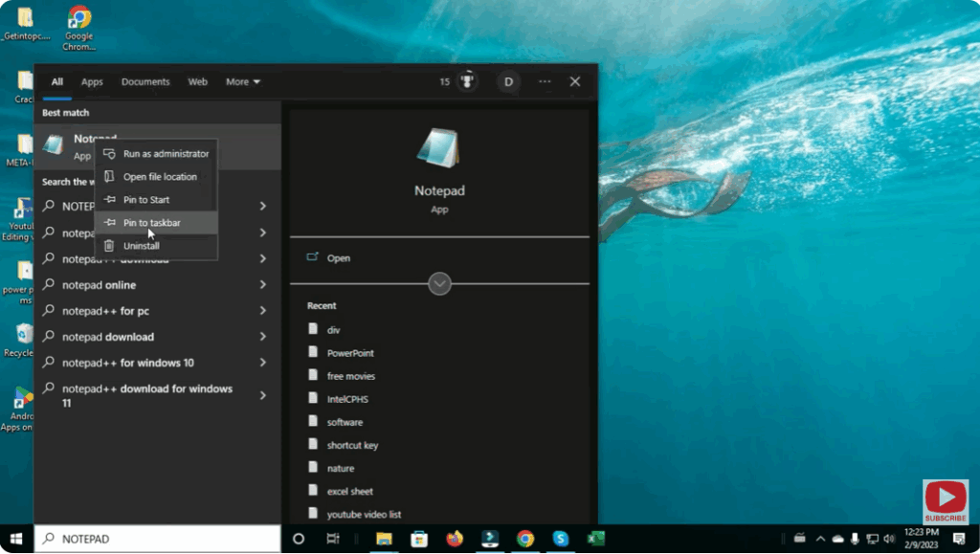Click the Notepad app icon in search results

pos(55,145)
